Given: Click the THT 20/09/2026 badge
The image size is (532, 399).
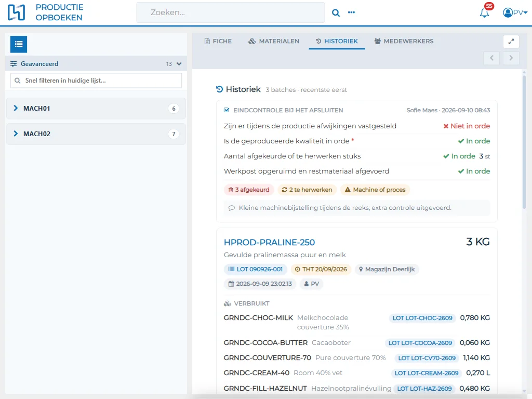Looking at the screenshot, I should [x=321, y=270].
